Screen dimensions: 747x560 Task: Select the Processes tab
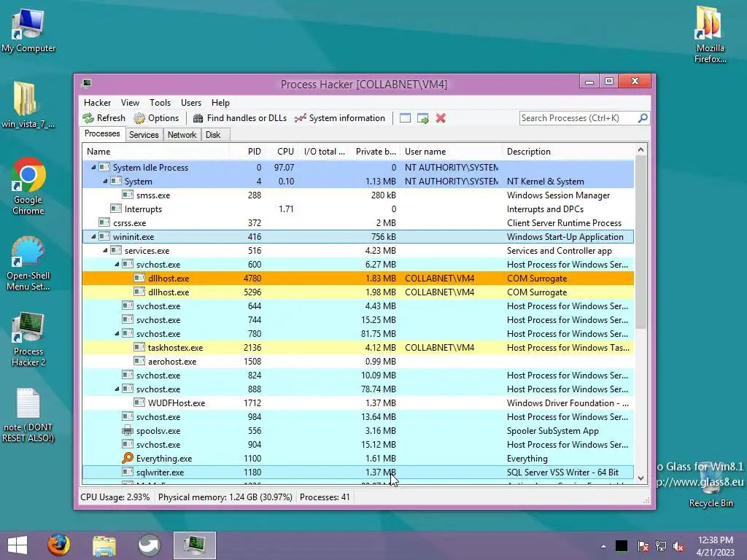(102, 134)
